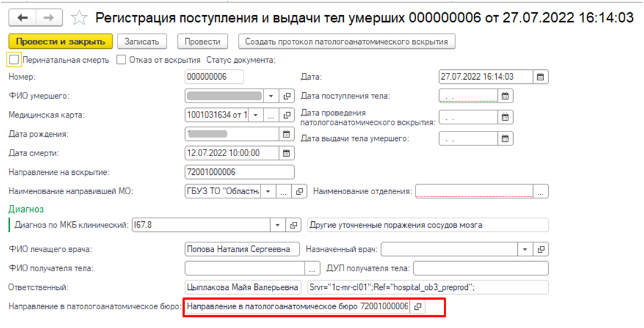Image resolution: width=644 pixels, height=328 pixels.
Task: Add document to favorites with star icon
Action: click(x=79, y=18)
